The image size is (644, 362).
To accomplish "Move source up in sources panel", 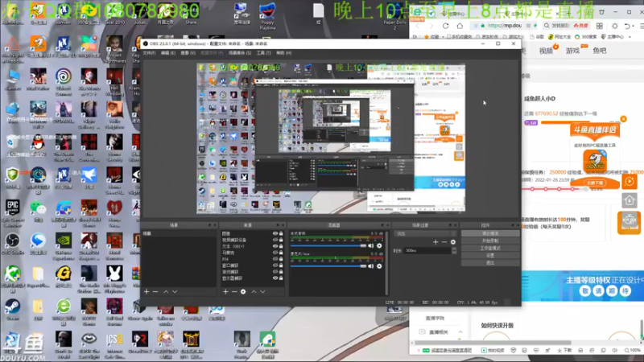I will (x=254, y=291).
